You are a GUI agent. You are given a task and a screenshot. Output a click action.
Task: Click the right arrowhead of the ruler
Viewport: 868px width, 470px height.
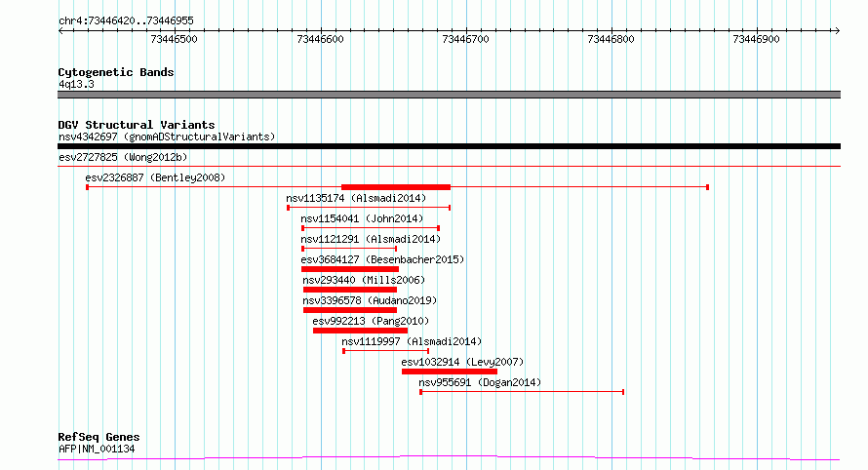(837, 30)
